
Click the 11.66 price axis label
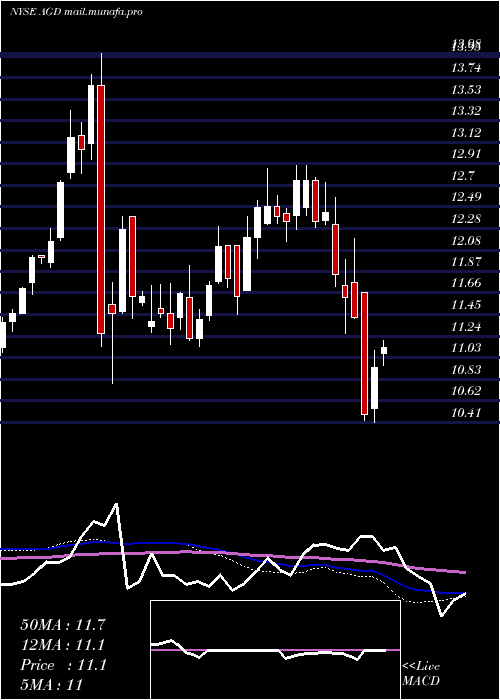pos(467,283)
